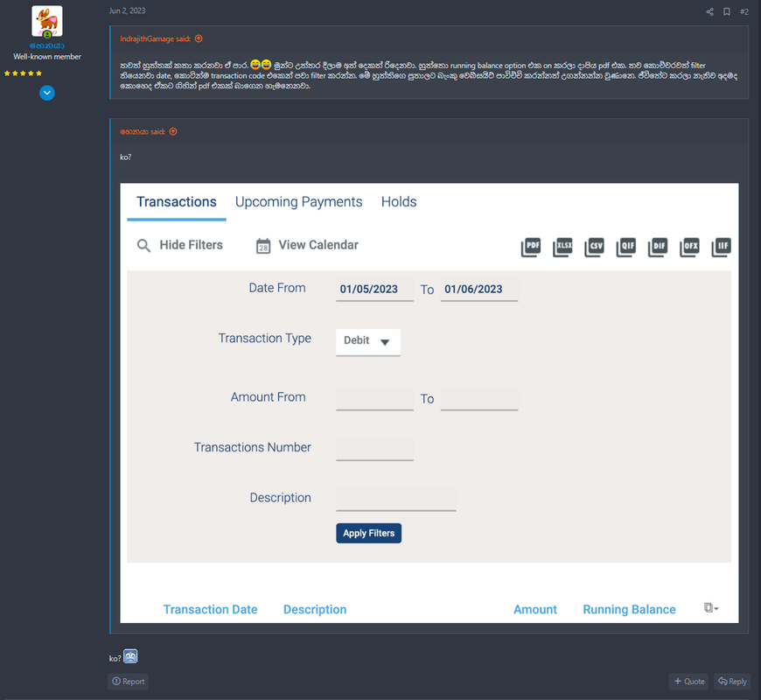The image size is (761, 700).
Task: Click the 'Transaction Type' label
Action: pyautogui.click(x=264, y=339)
